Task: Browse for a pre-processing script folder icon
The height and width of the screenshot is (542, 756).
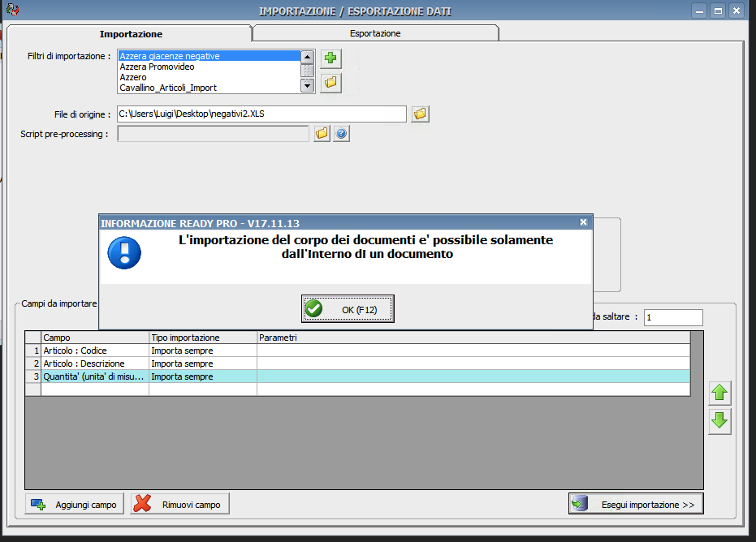Action: 322,133
